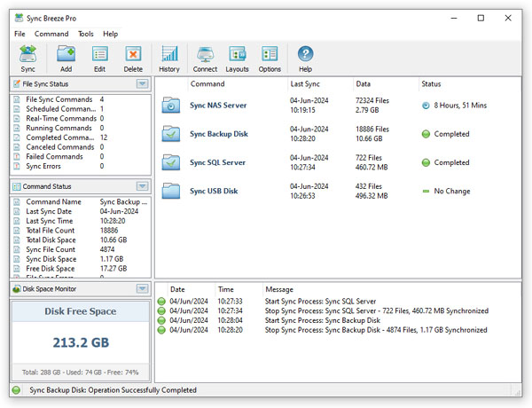532x408 pixels.
Task: Click the Sync NAS Server folder icon
Action: [x=171, y=106]
